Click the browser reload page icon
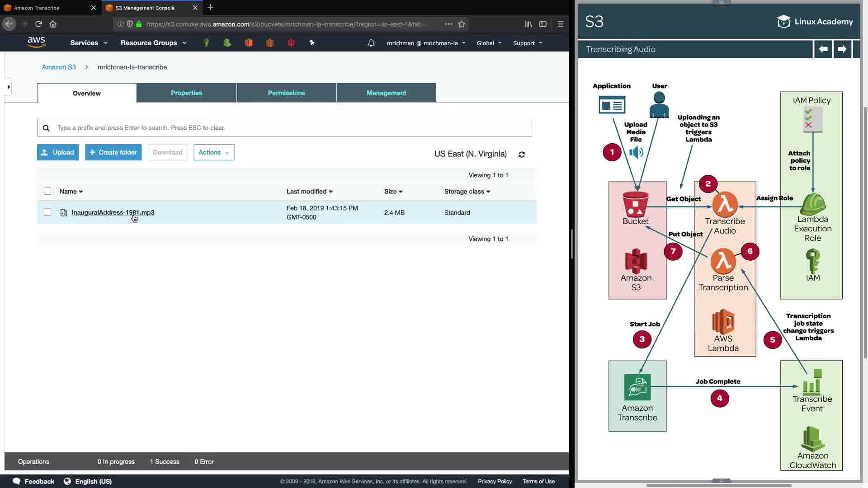Screen dimensions: 868x488 click(x=38, y=24)
